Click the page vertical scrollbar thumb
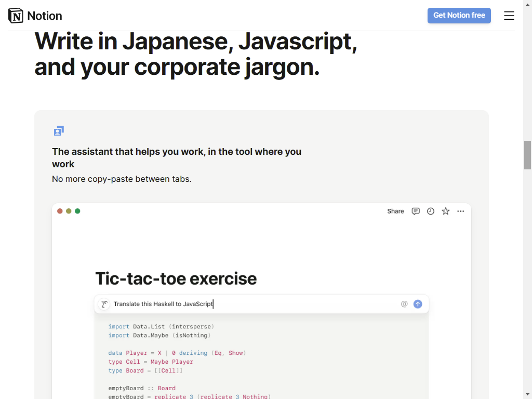The image size is (532, 399). [527, 155]
